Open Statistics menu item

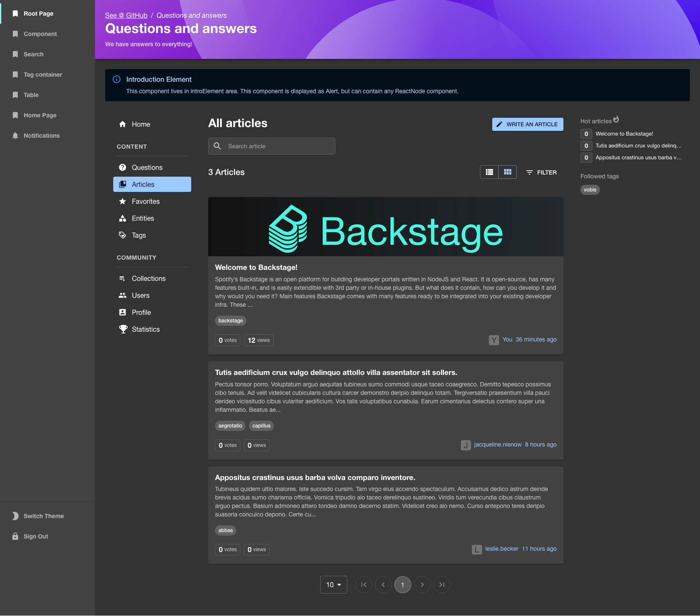click(x=152, y=329)
